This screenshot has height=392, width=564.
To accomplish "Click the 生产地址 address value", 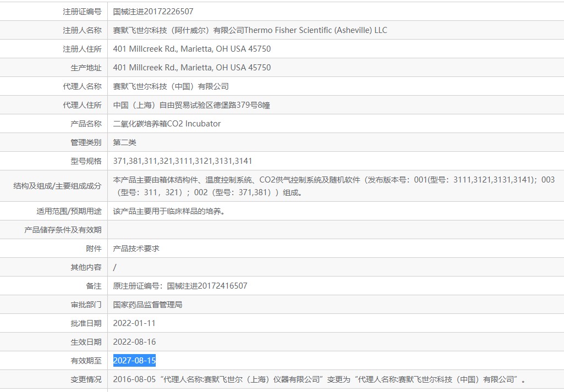I will (191, 68).
